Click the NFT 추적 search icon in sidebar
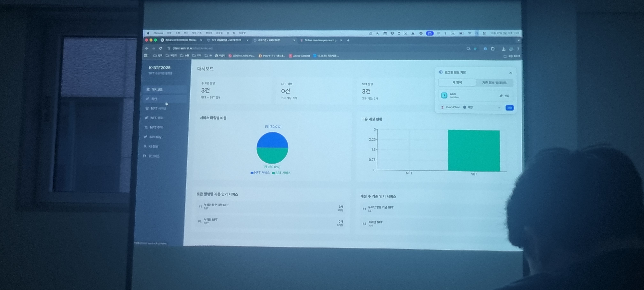The height and width of the screenshot is (290, 644). (146, 127)
